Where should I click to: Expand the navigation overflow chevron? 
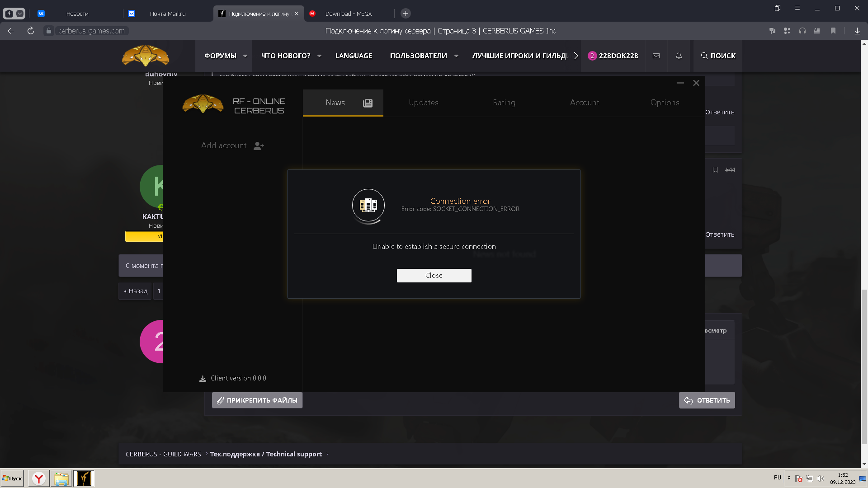tap(576, 56)
